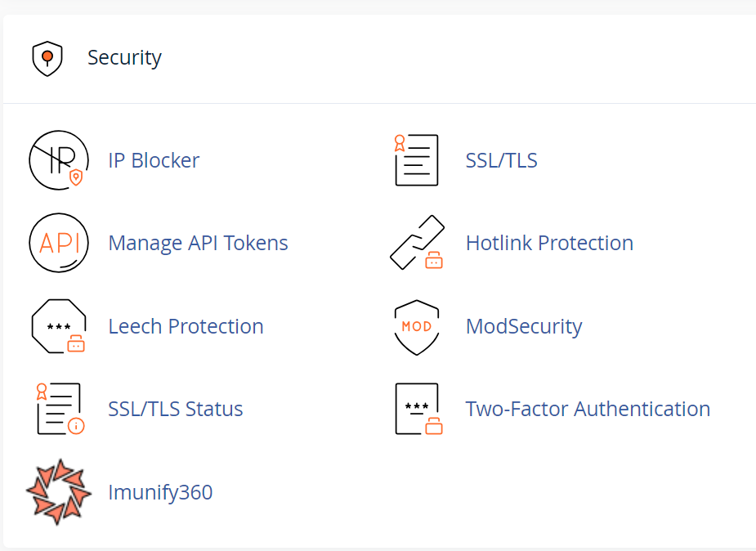The width and height of the screenshot is (756, 551).
Task: Click the Imunify360 orange arrows logo
Action: pyautogui.click(x=59, y=491)
